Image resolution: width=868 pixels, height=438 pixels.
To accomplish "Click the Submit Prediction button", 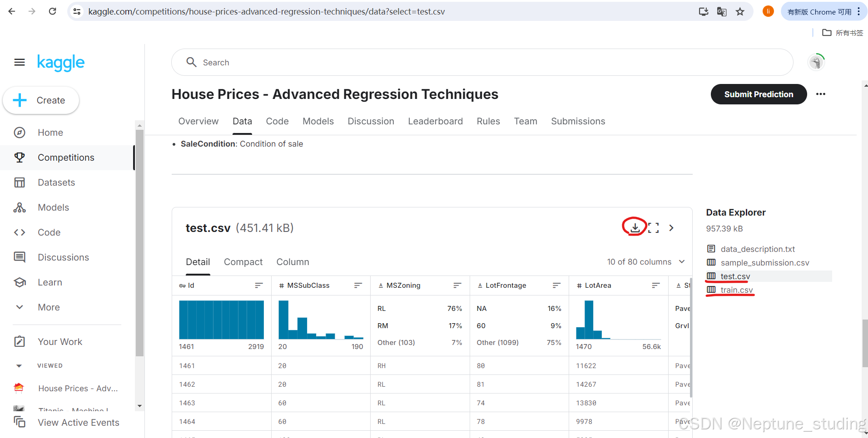I will (759, 94).
